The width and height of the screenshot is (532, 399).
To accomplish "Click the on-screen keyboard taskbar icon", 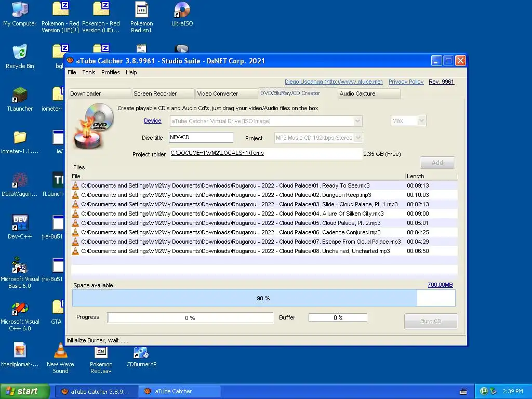I will tap(463, 392).
